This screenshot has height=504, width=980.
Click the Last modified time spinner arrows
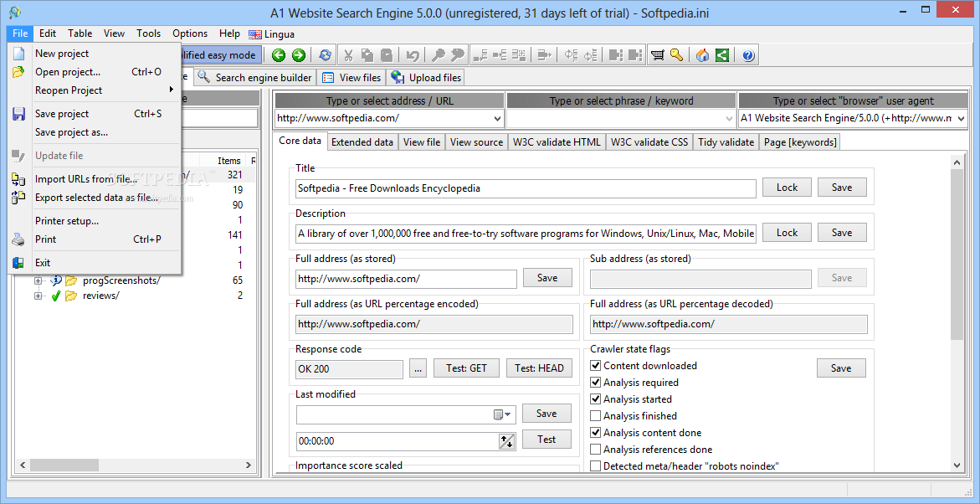(x=506, y=441)
